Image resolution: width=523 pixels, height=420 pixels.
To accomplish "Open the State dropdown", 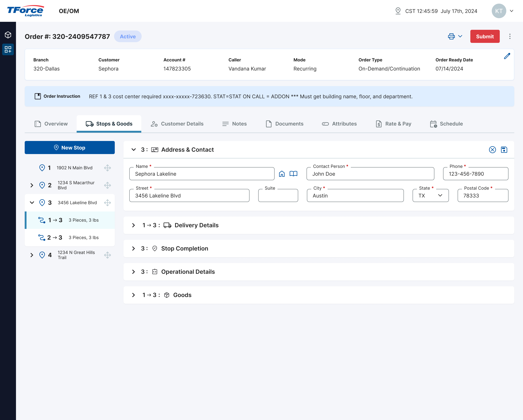I will coord(431,196).
